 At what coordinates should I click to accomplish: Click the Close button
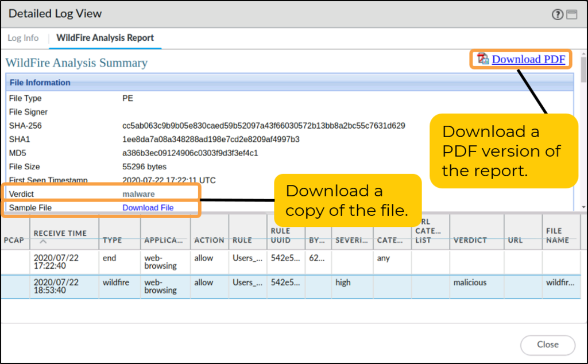click(547, 345)
